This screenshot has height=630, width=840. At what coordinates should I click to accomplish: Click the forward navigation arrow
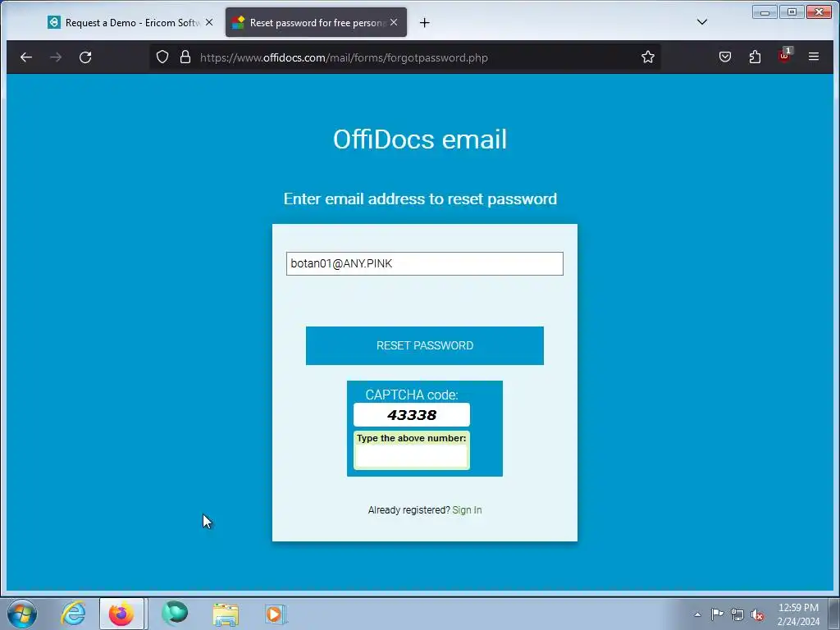pos(56,57)
